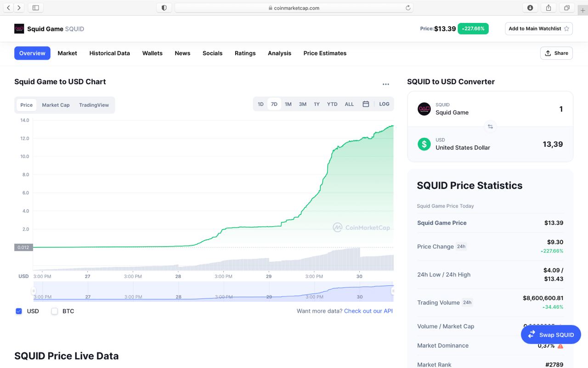Click the #2789 market rank value
The image size is (588, 368).
(x=554, y=365)
